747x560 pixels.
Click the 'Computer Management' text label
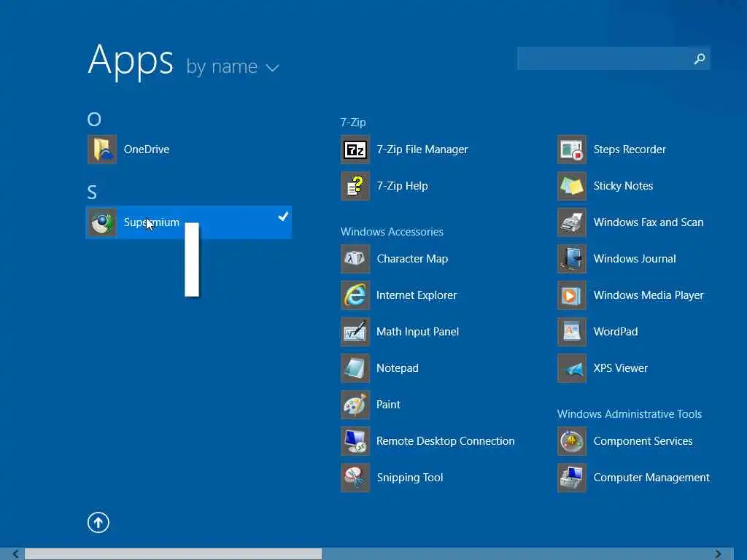click(x=651, y=478)
